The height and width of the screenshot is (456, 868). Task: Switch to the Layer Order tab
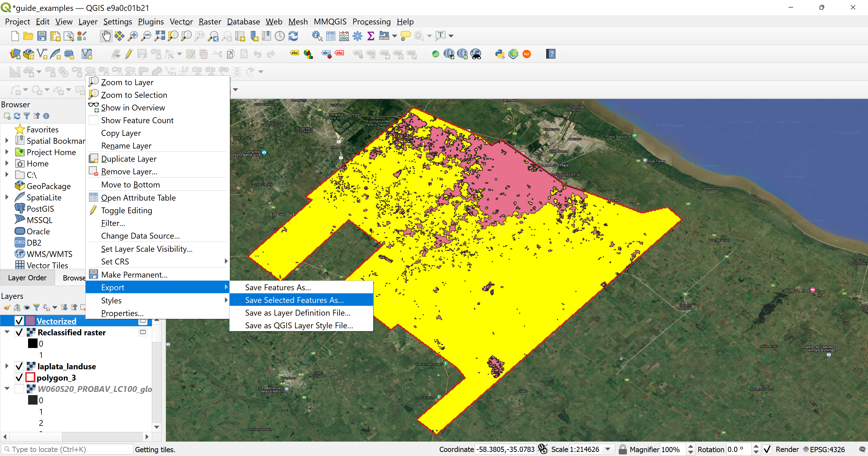point(27,278)
